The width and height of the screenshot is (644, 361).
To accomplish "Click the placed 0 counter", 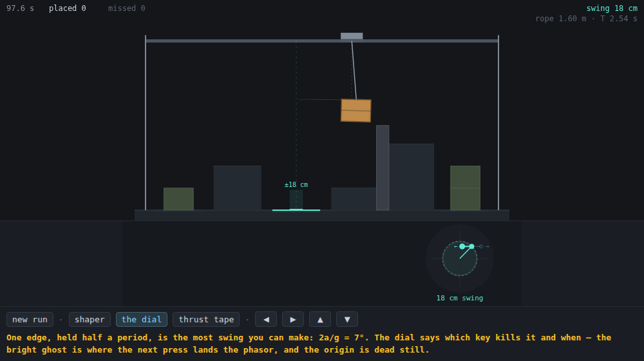I will (x=68, y=8).
